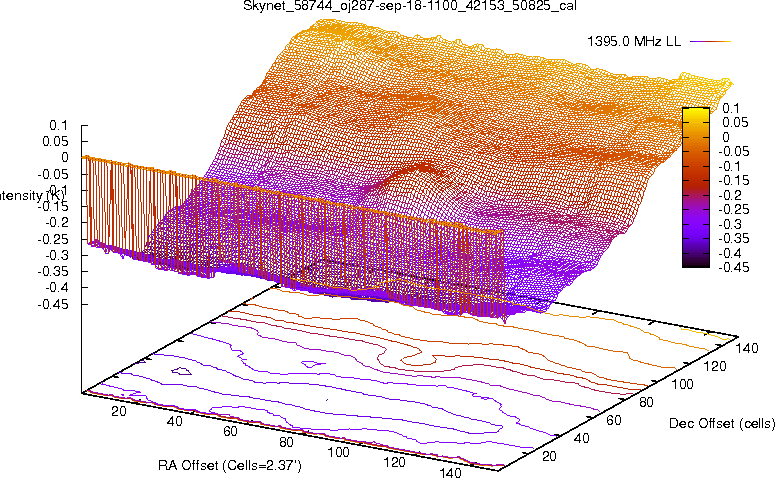The height and width of the screenshot is (478, 775).
Task: Select the Dec Offset (cells) axis label
Action: click(x=722, y=423)
